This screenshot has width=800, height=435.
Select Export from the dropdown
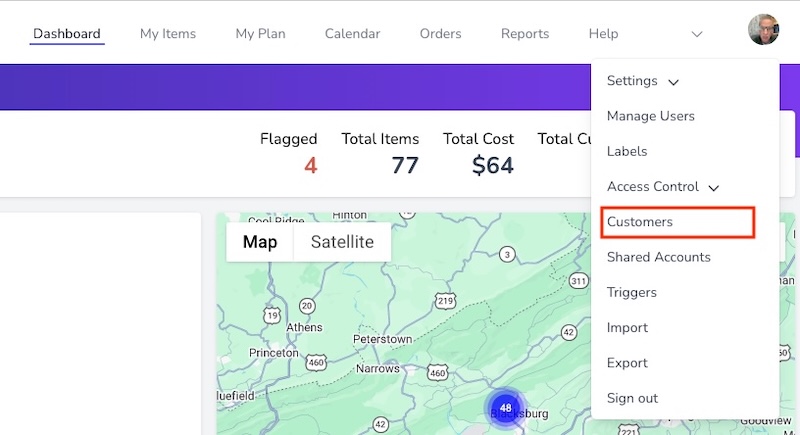(627, 363)
